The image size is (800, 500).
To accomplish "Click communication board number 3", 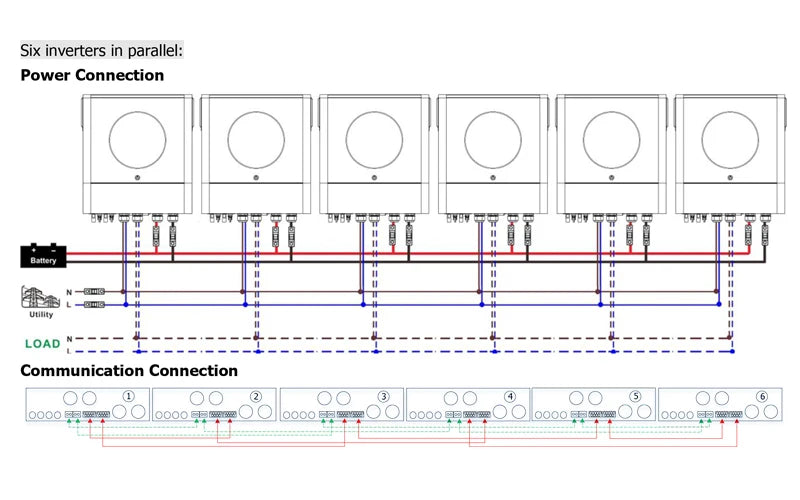I will coord(342,404).
